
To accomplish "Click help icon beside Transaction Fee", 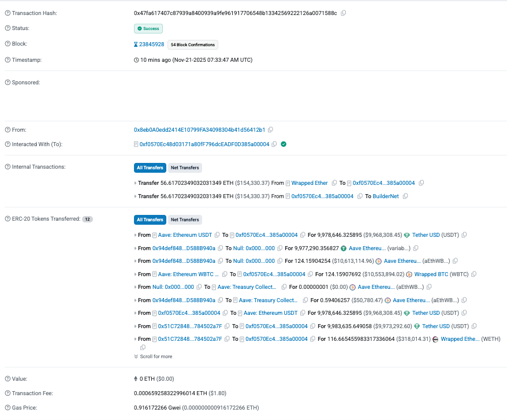I will point(8,393).
